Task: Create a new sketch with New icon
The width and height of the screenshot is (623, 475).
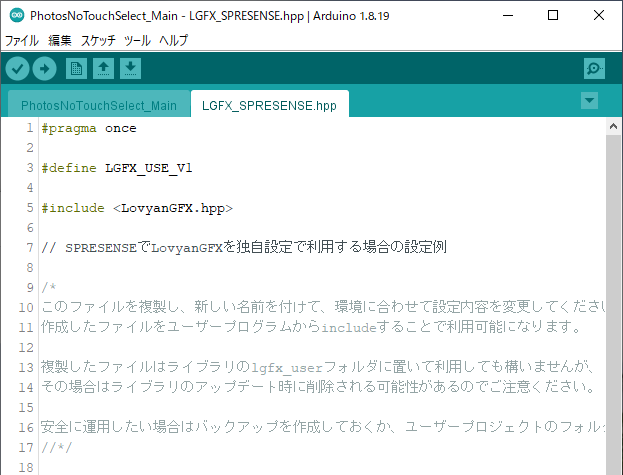Action: point(76,68)
